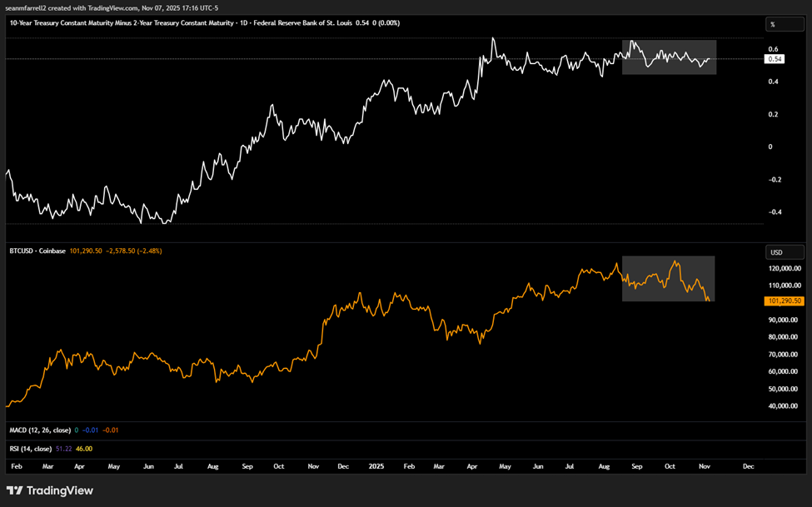812x507 pixels.
Task: Select the gray highlighted box on yield chart
Action: click(669, 57)
